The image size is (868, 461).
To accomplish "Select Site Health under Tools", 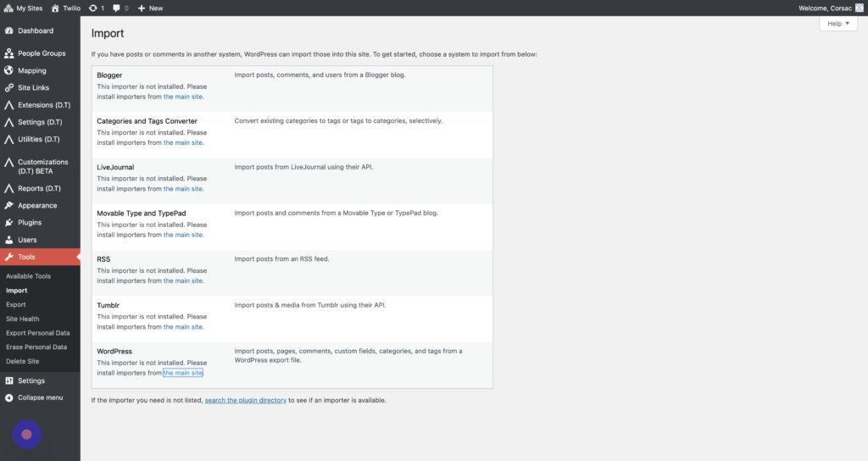I will coord(23,319).
